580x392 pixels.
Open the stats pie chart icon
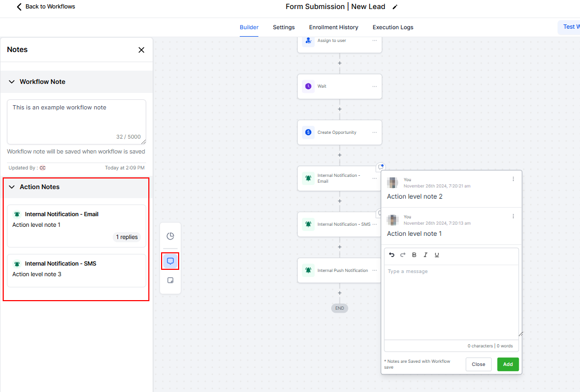(x=170, y=236)
